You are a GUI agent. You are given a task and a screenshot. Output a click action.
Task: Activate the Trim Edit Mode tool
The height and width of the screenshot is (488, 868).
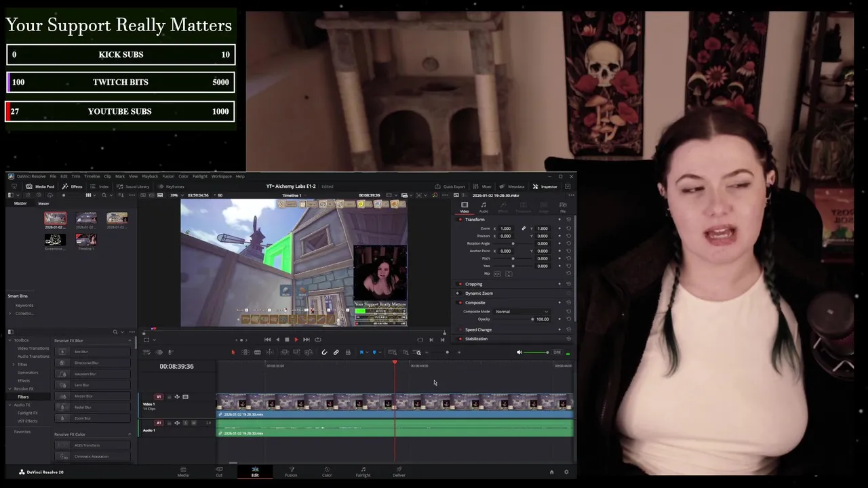[245, 352]
